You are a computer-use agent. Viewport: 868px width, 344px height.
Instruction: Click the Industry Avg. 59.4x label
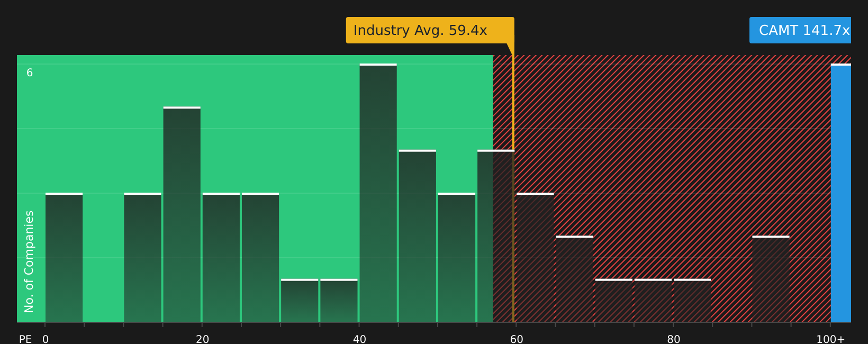coord(430,30)
